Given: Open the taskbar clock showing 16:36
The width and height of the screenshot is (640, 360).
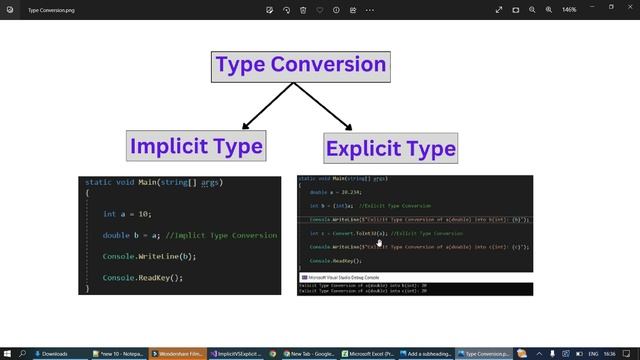Looking at the screenshot, I should tap(609, 354).
